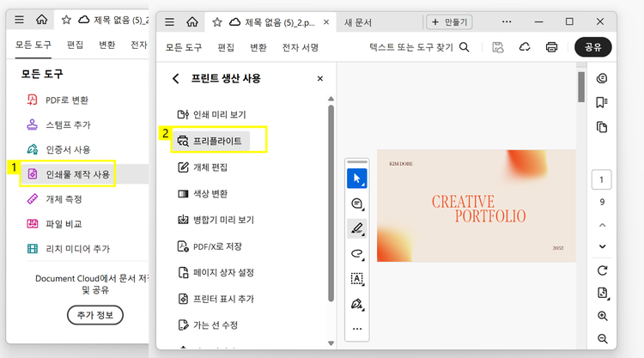Open PDF/X로 저장 tool
The image size is (644, 358).
(x=210, y=246)
